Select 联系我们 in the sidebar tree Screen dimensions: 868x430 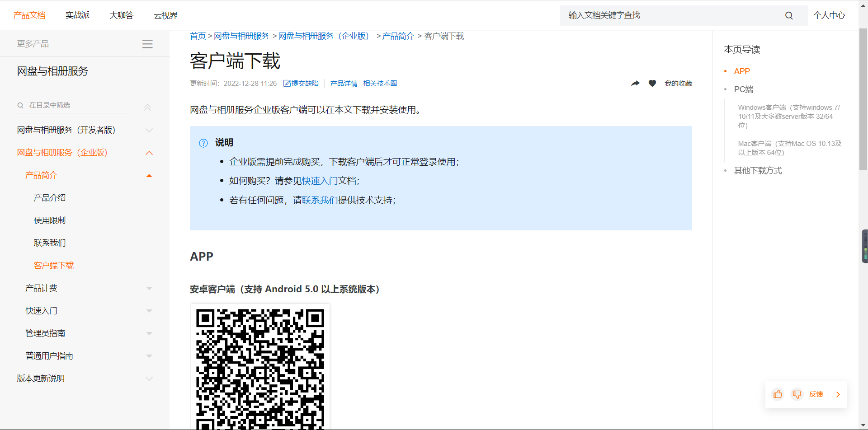pyautogui.click(x=50, y=243)
